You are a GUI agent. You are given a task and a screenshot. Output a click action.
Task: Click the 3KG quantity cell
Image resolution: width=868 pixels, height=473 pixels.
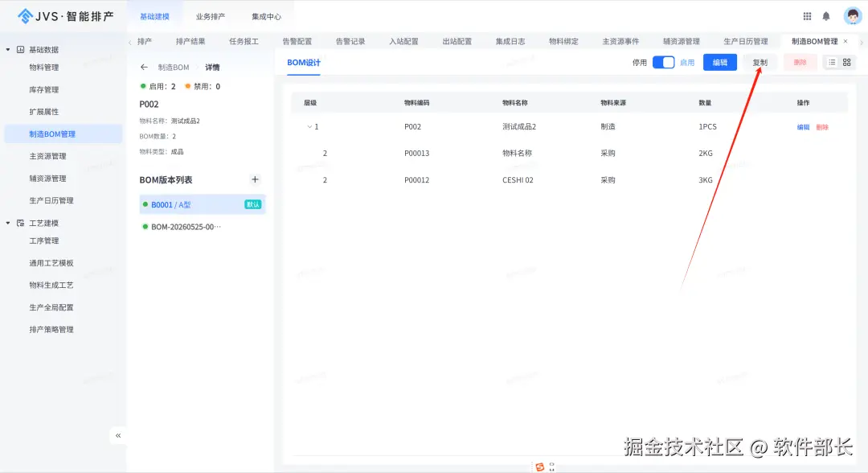point(706,180)
